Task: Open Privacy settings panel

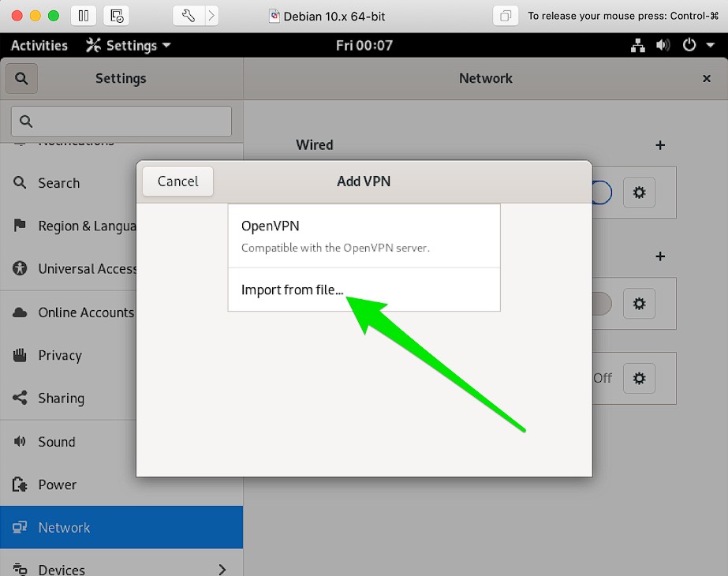Action: tap(69, 355)
